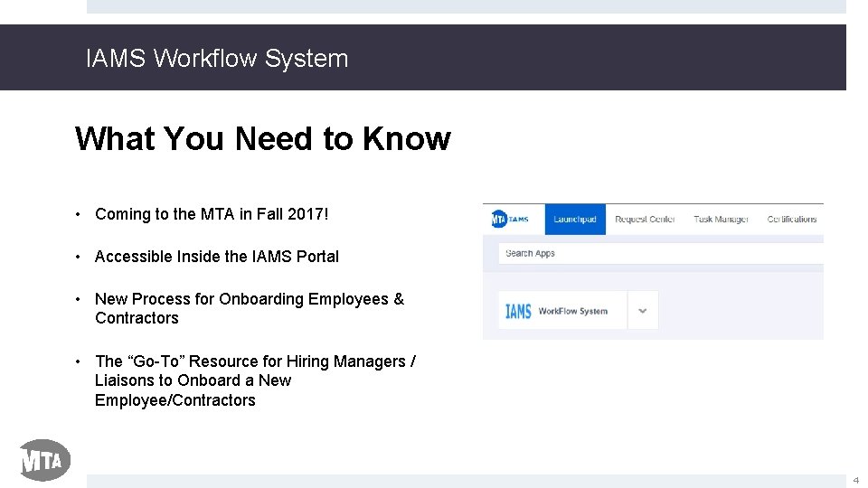Select the 'What You Need to Know' heading

click(263, 138)
